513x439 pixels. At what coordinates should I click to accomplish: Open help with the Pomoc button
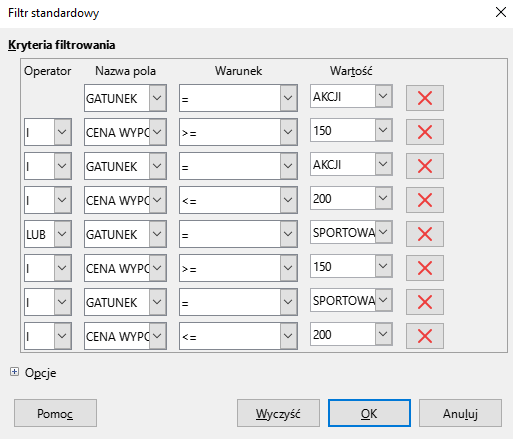55,413
